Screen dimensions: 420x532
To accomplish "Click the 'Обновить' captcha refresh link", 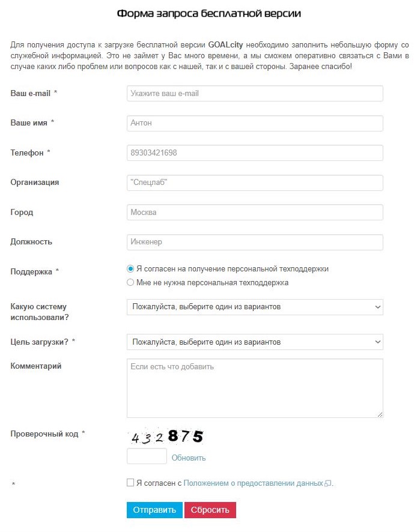I will pos(189,458).
